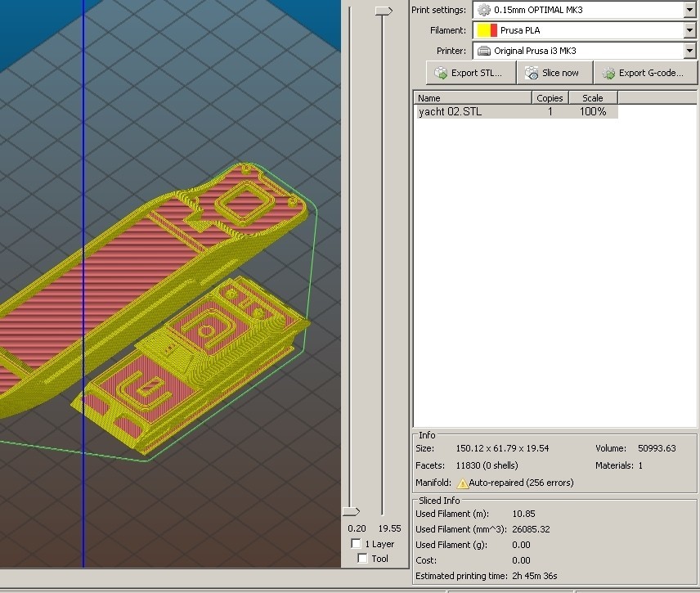Click the Scale column header
Image resolution: width=700 pixels, height=593 pixels.
tap(593, 98)
